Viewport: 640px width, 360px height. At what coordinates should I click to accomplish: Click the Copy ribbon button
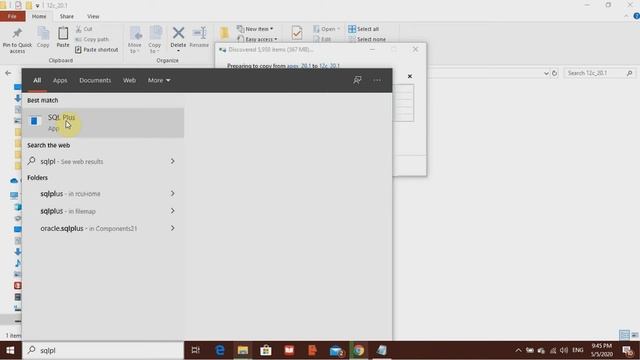point(43,38)
